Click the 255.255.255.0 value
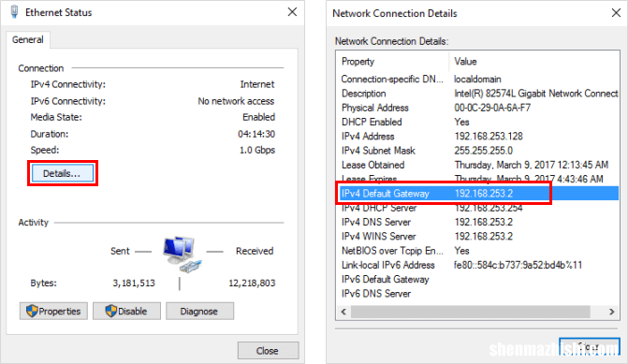 484,151
